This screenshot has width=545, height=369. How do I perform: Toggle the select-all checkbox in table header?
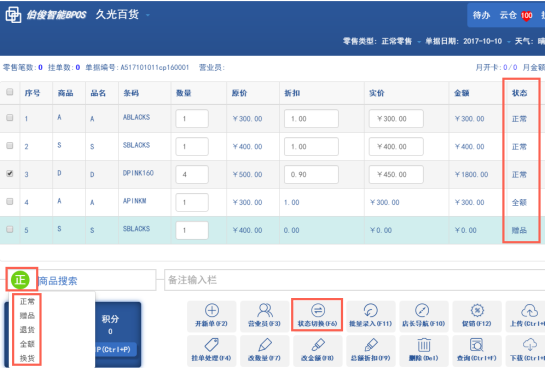coord(10,92)
